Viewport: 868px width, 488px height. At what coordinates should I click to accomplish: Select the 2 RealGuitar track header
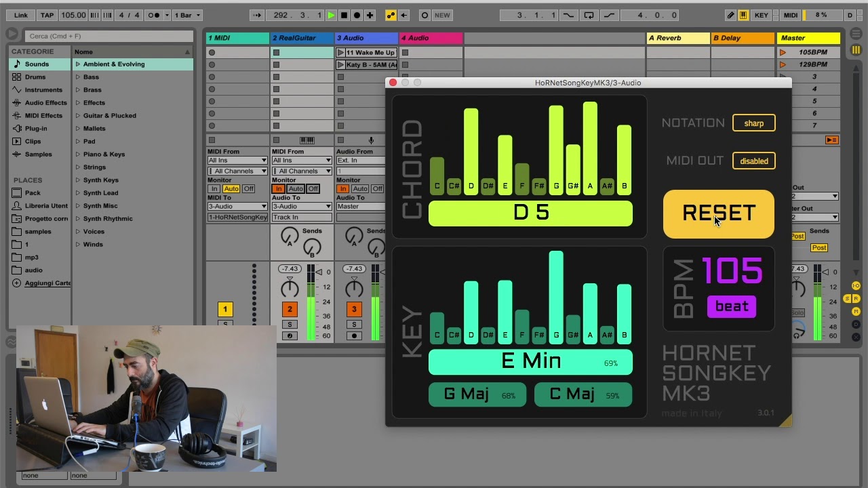(302, 38)
